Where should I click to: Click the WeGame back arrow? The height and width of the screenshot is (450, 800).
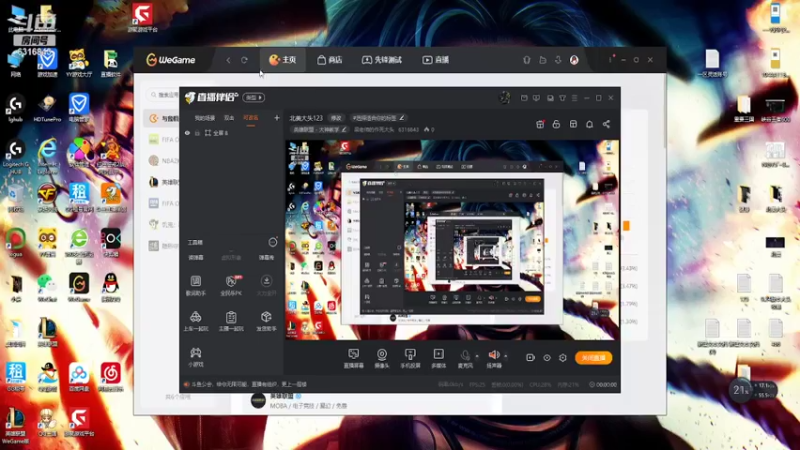coord(228,60)
